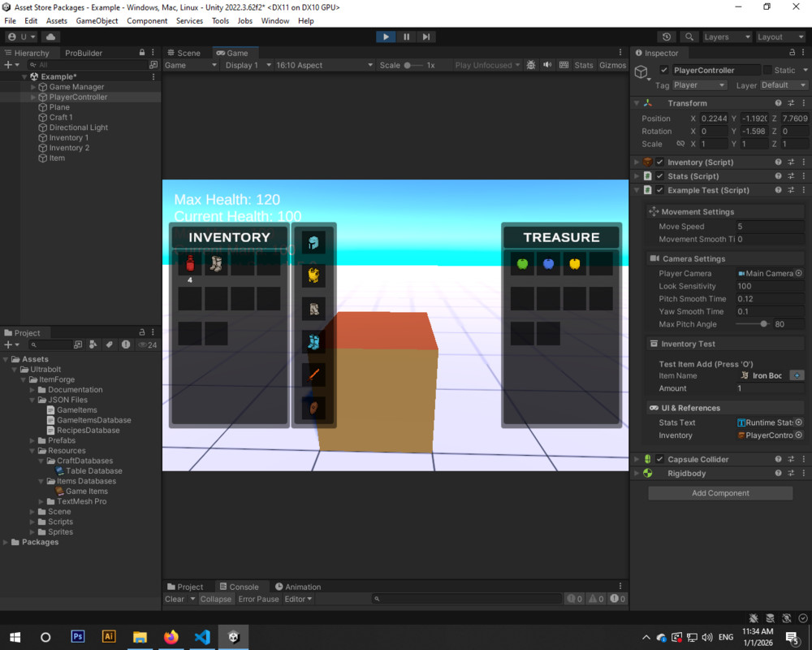The image size is (812, 650).
Task: Click the Pause button in the toolbar
Action: (x=406, y=36)
